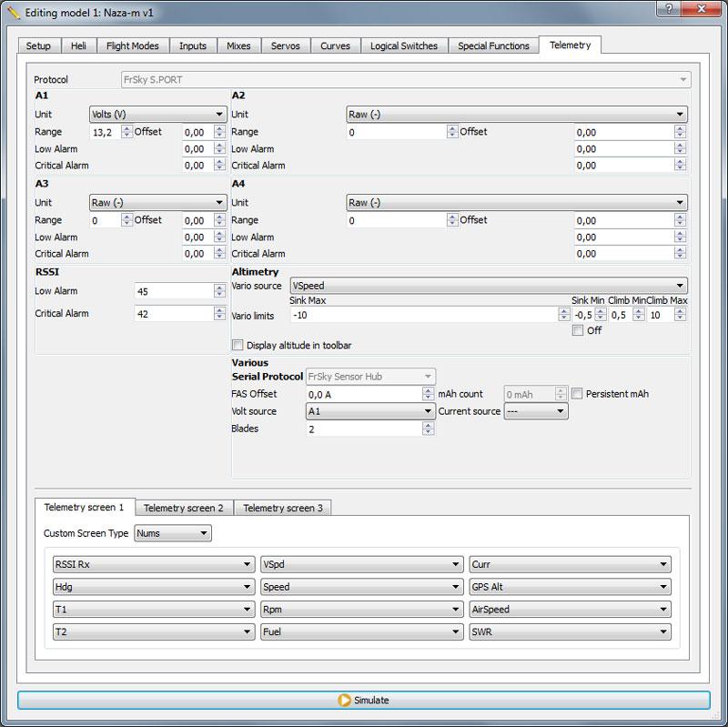
Task: Enable Display altitude in toolbar checkbox
Action: (x=238, y=346)
